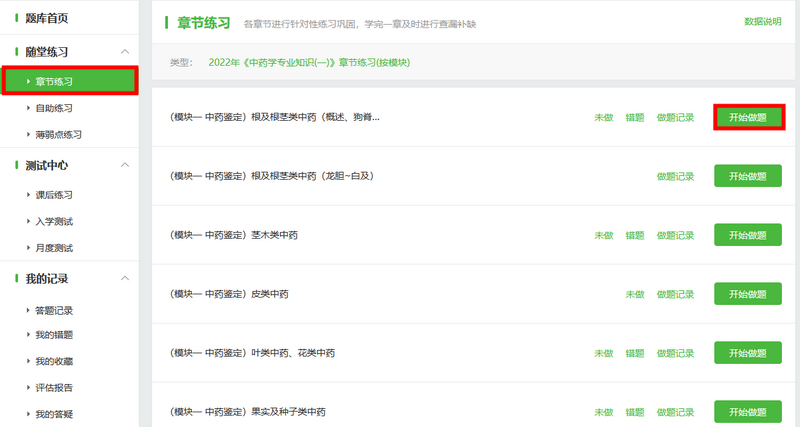This screenshot has height=427, width=800.
Task: View 做题记录 for 根及根茎类中药（龙胆~白及）
Action: pyautogui.click(x=675, y=176)
